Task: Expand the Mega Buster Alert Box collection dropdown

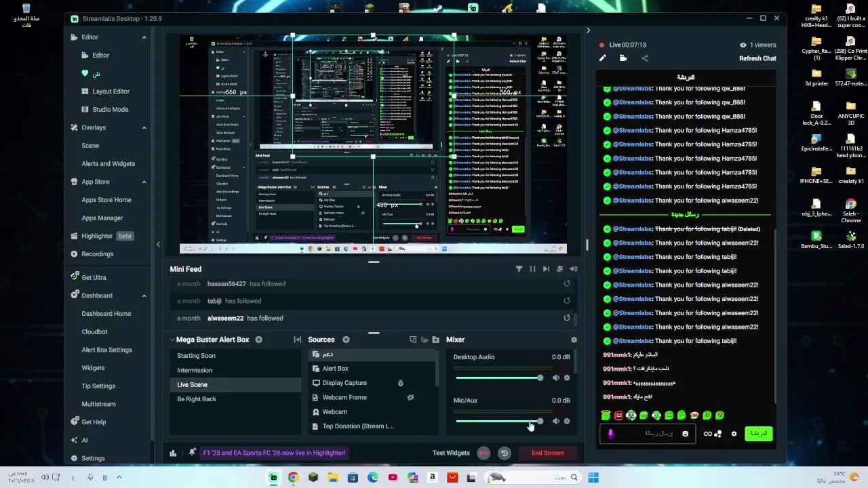Action: [x=172, y=340]
